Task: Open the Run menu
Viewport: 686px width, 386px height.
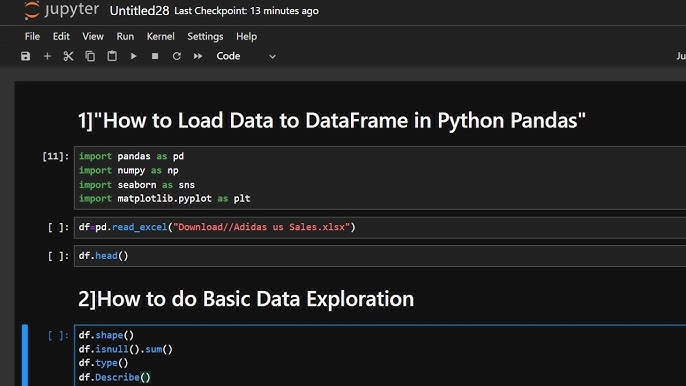Action: pos(125,36)
